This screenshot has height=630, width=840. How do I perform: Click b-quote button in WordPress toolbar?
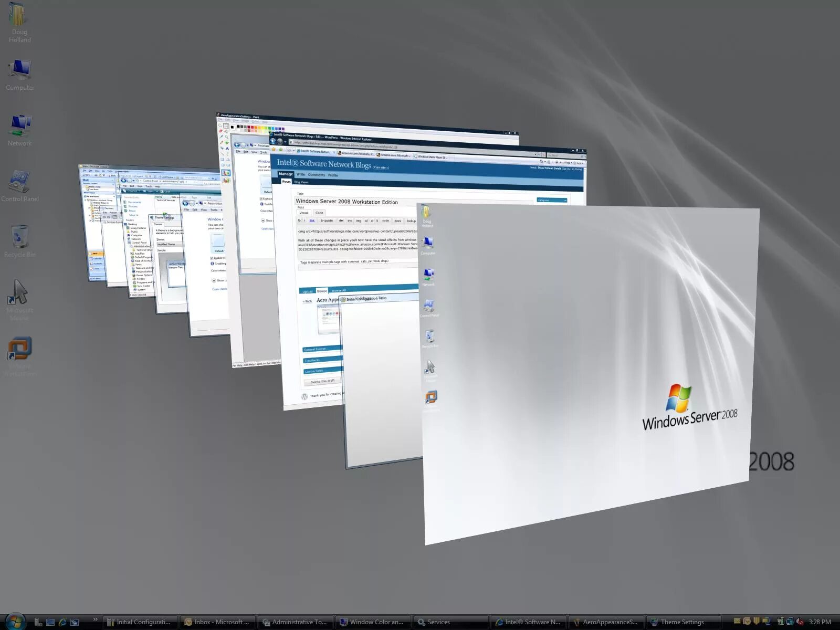pos(327,220)
